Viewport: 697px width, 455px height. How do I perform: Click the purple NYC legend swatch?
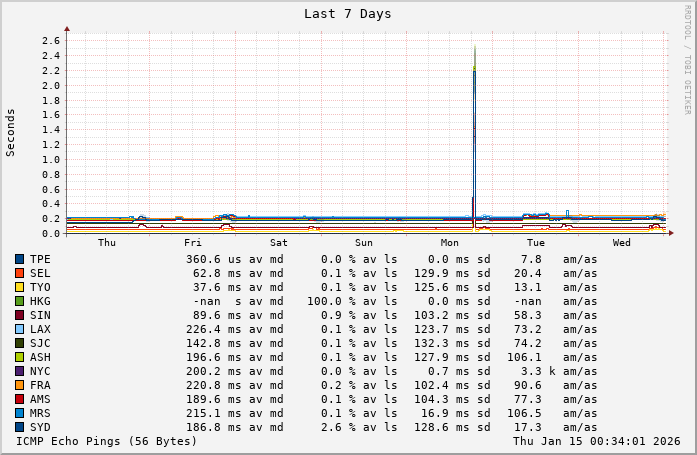pos(19,371)
